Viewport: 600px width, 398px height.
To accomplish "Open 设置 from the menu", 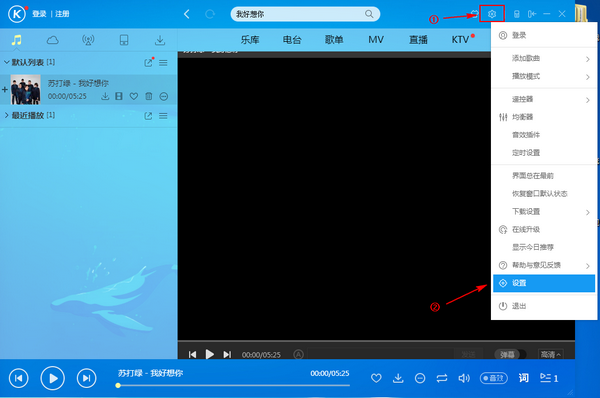I will [x=544, y=283].
